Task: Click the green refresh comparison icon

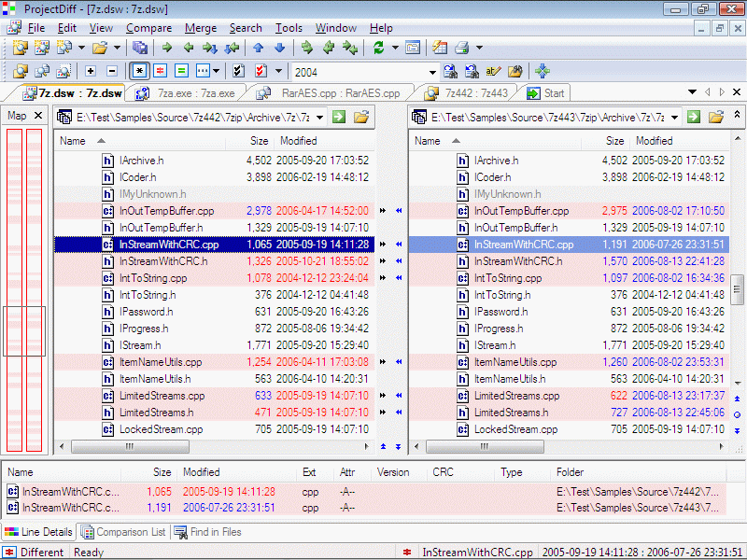Action: click(378, 48)
